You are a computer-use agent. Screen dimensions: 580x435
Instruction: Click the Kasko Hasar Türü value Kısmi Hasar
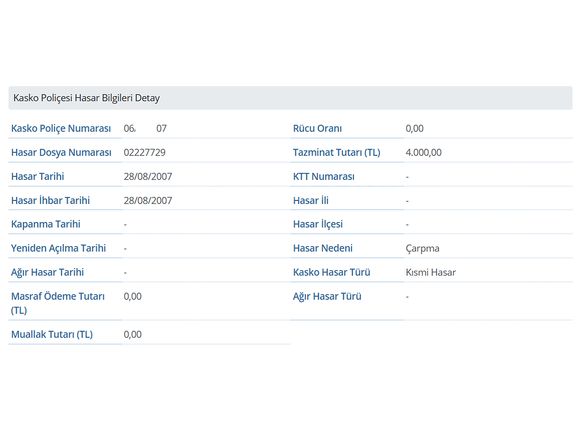coord(431,272)
